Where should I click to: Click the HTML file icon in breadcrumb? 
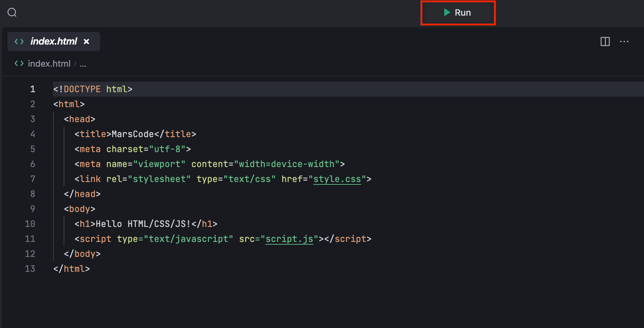click(x=19, y=64)
